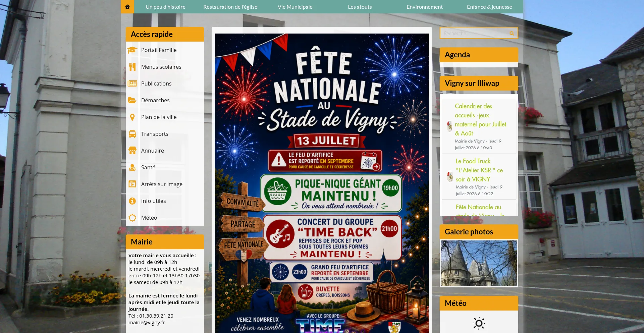This screenshot has width=644, height=333.
Task: Open the Plan de la ville link
Action: pos(159,117)
